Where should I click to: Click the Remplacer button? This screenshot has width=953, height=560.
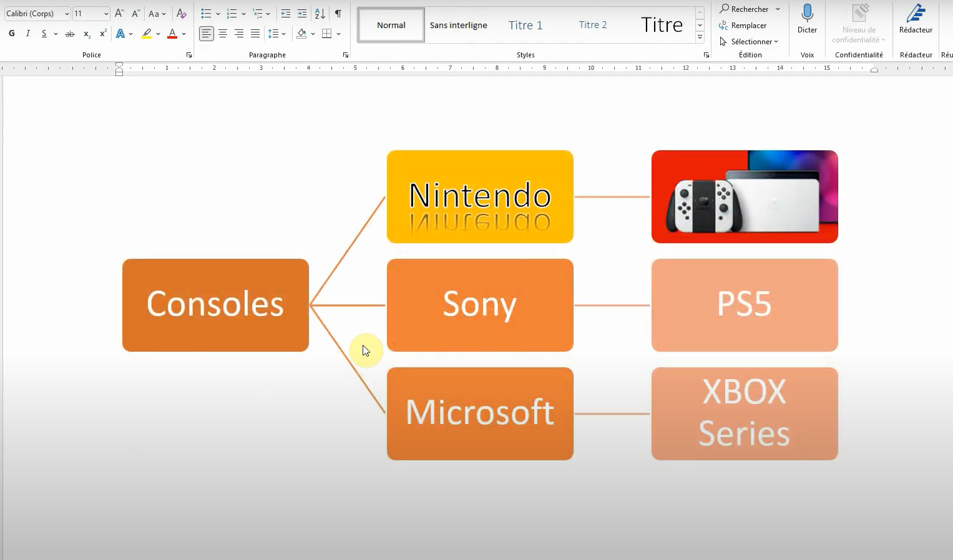[743, 26]
